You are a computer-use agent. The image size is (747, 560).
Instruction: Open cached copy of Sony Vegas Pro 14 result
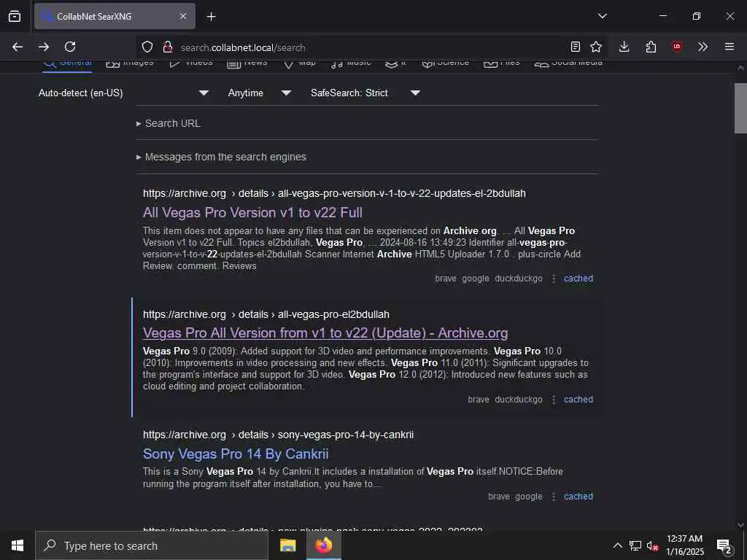(x=578, y=496)
